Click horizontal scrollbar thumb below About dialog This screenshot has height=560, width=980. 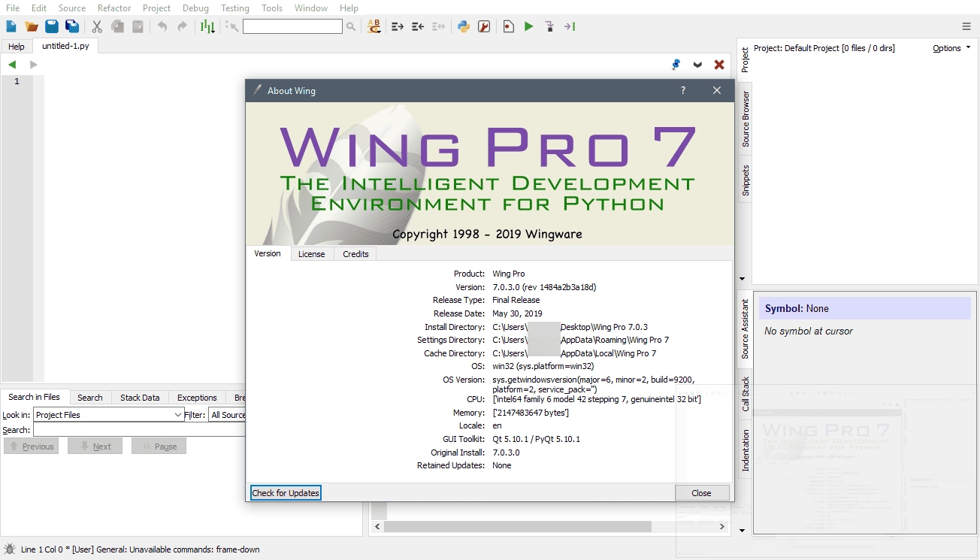(519, 527)
